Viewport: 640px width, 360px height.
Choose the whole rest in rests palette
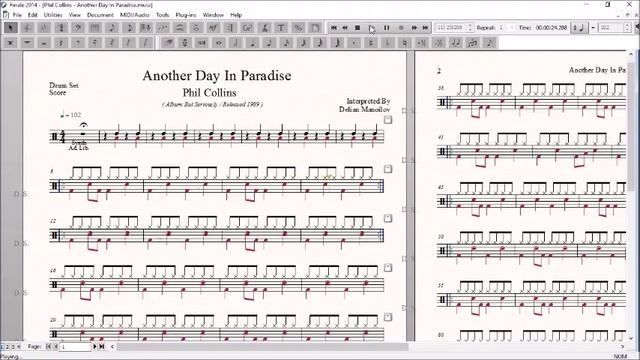point(27,42)
